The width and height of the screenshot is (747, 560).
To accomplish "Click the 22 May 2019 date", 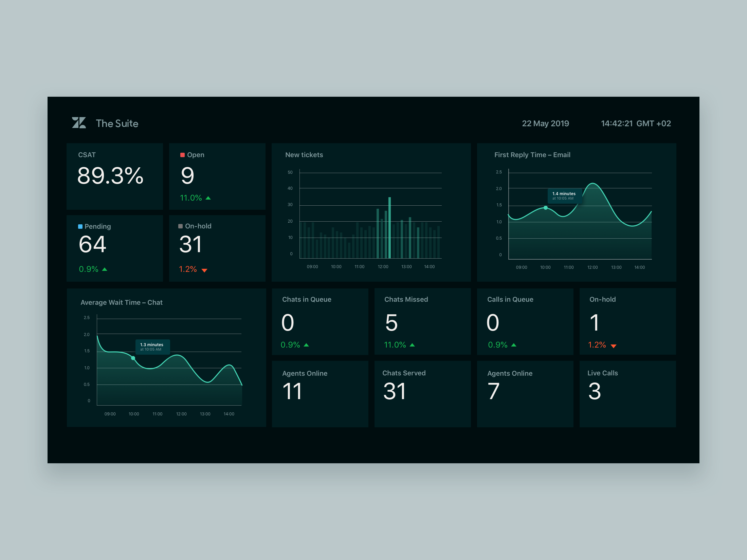I will (545, 124).
